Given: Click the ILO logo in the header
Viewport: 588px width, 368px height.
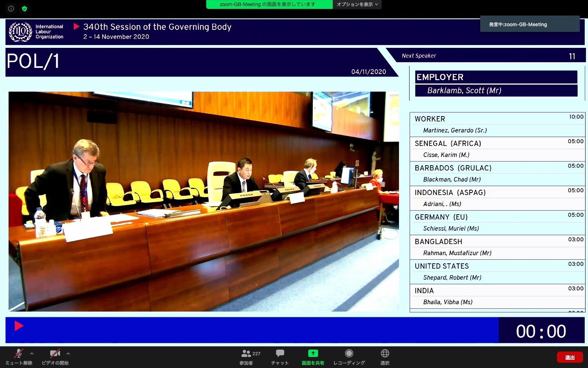Looking at the screenshot, I should coord(20,32).
